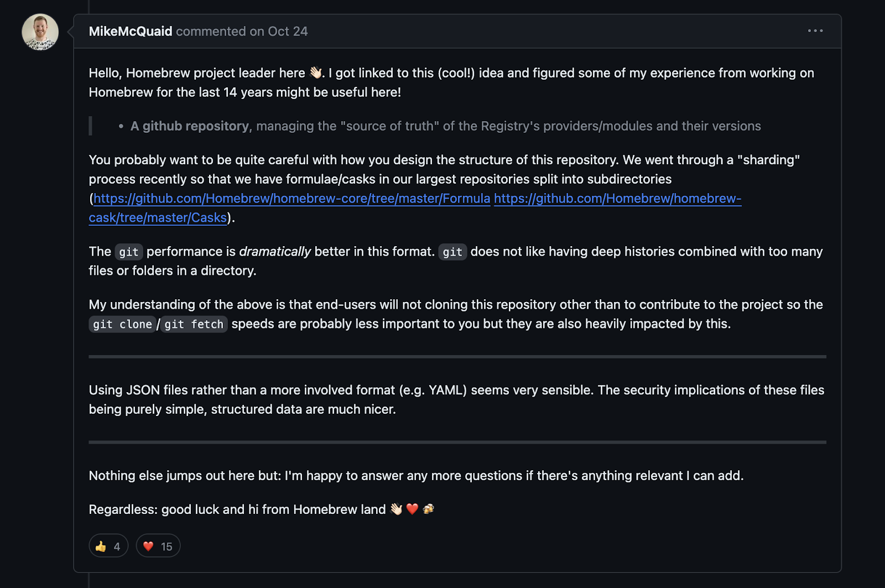885x588 pixels.
Task: Open MikeMcQuaid's profile avatar
Action: coord(40,32)
